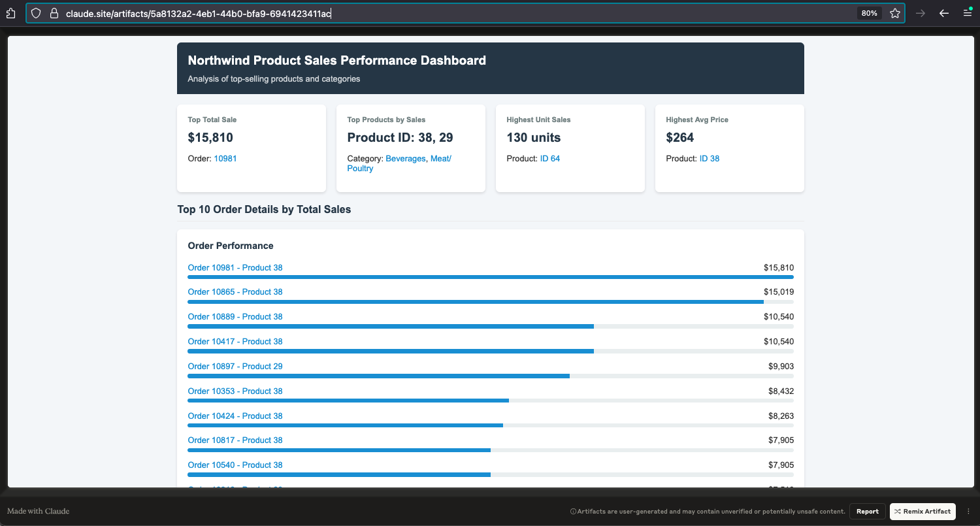Click the Made with Claude label
The width and height of the screenshot is (980, 526).
click(x=39, y=511)
